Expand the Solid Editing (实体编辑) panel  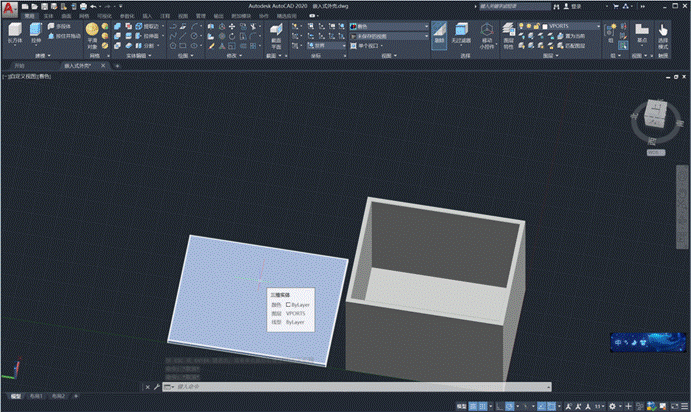pos(139,56)
